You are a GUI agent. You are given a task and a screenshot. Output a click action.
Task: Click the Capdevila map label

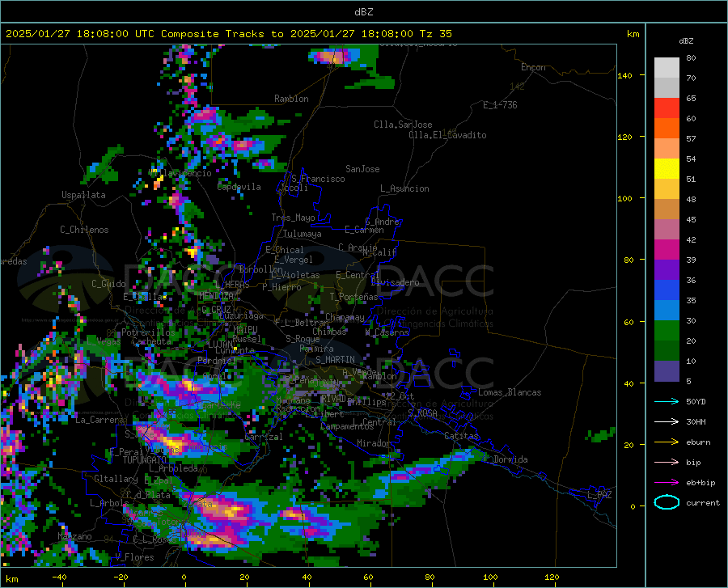point(239,187)
